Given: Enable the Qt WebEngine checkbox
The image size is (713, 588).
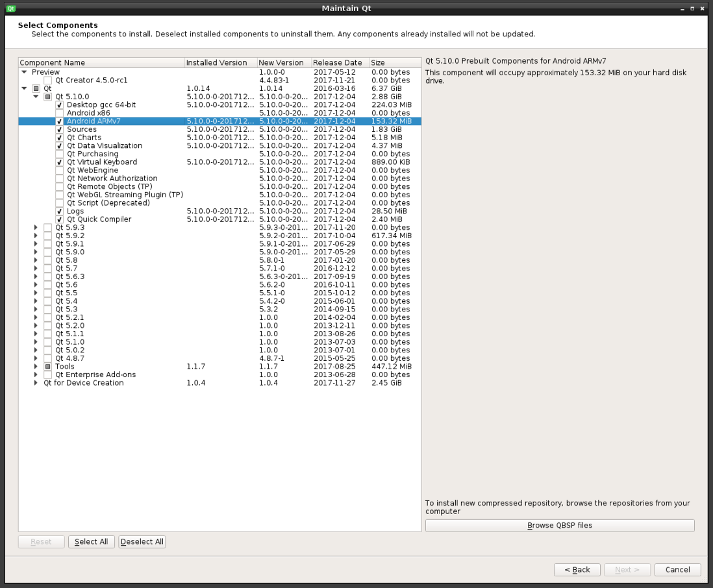Looking at the screenshot, I should coord(59,171).
